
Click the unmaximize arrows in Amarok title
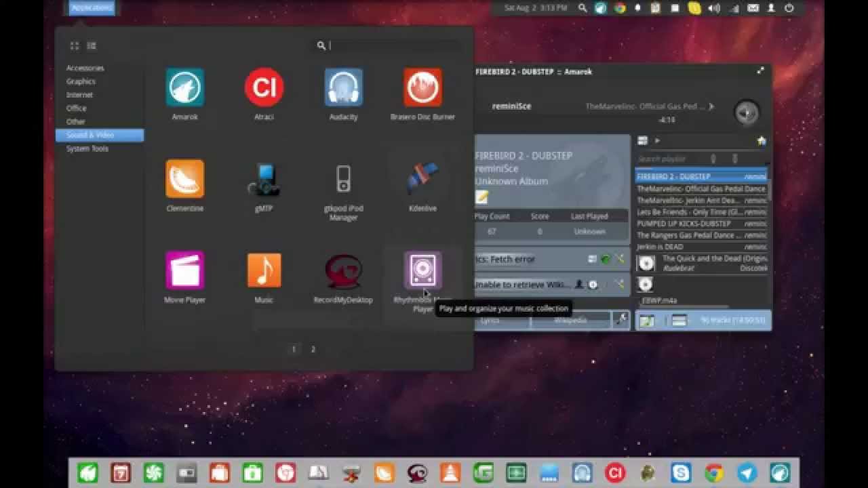click(760, 70)
